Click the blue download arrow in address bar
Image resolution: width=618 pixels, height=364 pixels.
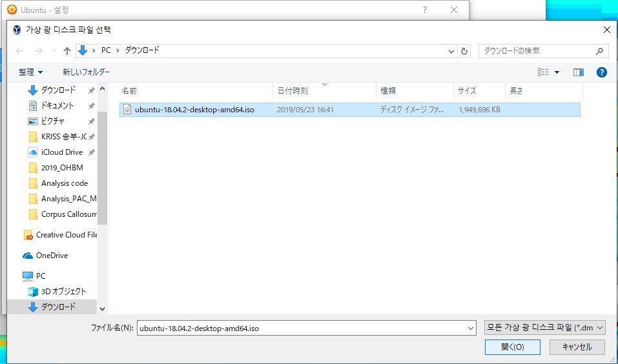tap(83, 50)
